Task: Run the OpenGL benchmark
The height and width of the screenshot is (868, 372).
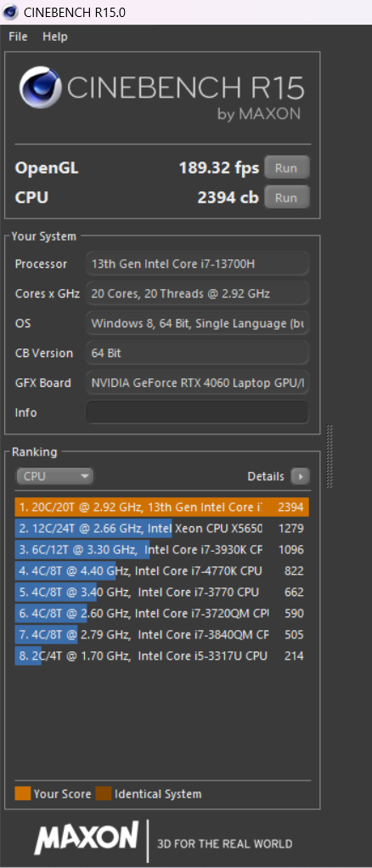Action: click(x=286, y=167)
